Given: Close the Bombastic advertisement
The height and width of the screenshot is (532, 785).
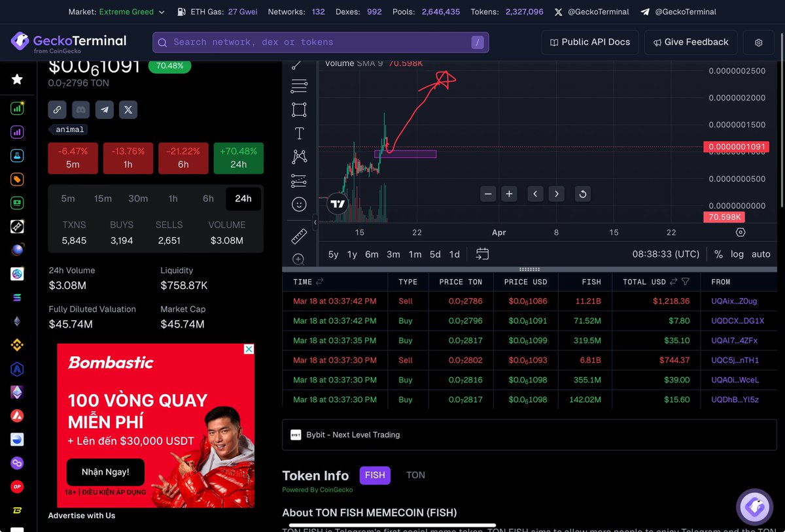Looking at the screenshot, I should coord(249,349).
